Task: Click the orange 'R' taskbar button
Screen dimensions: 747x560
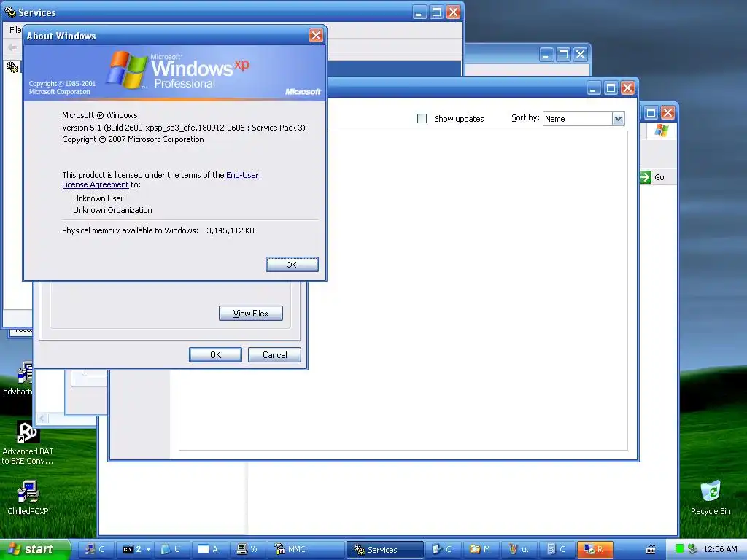Action: (595, 549)
